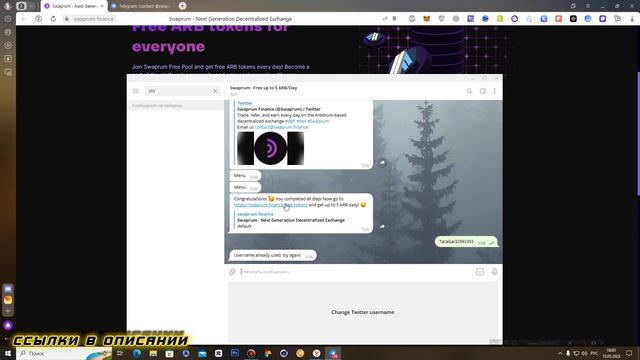Click Windows taskbar search box
This screenshot has height=360, width=640.
pos(64,353)
